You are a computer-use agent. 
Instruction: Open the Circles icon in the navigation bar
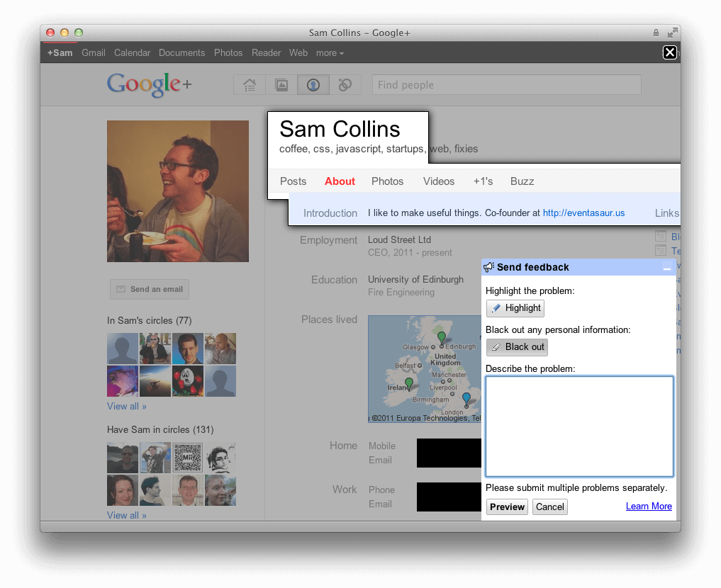[345, 84]
